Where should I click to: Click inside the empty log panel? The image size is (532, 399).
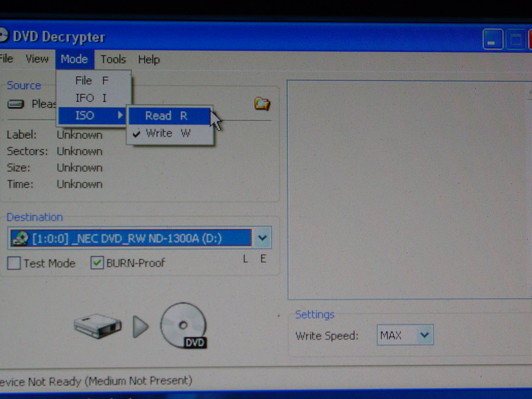point(409,190)
